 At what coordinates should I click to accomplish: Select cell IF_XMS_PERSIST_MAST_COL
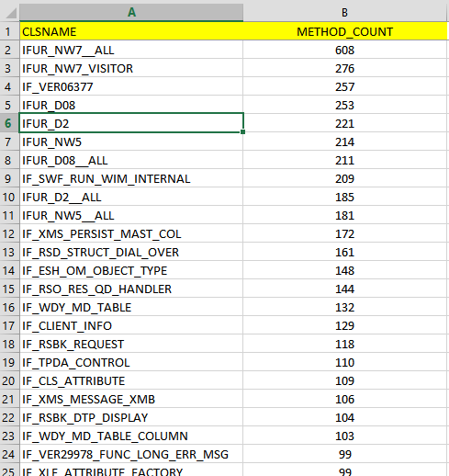click(x=131, y=233)
